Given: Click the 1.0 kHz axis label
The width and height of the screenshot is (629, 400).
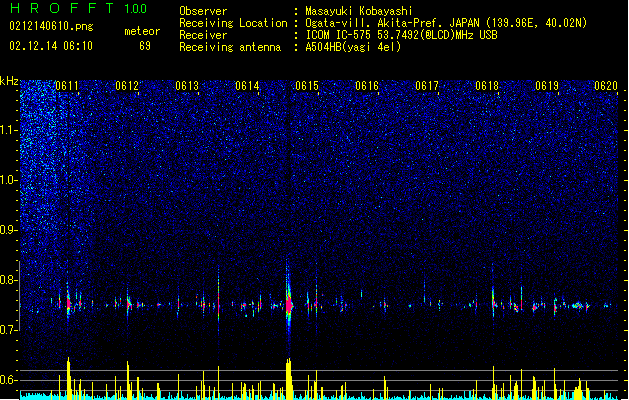Looking at the screenshot, I should click(x=8, y=180).
